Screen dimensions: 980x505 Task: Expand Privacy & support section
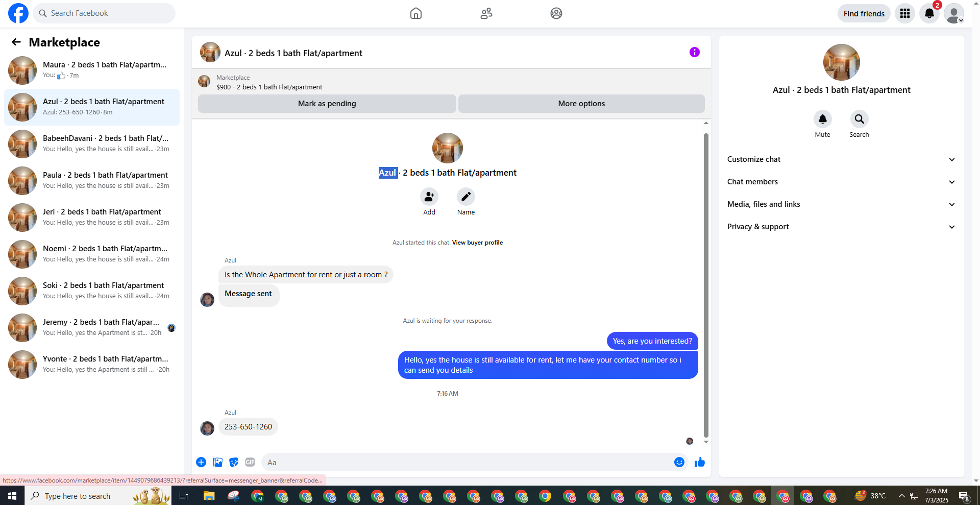point(841,227)
